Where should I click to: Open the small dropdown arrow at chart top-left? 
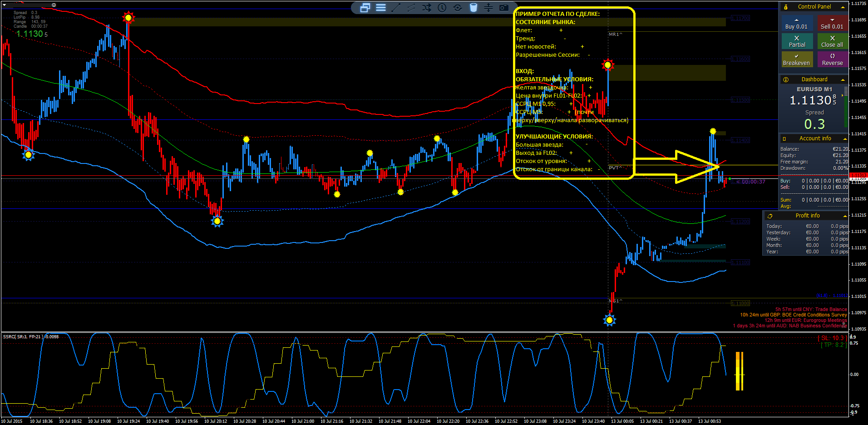[x=4, y=6]
